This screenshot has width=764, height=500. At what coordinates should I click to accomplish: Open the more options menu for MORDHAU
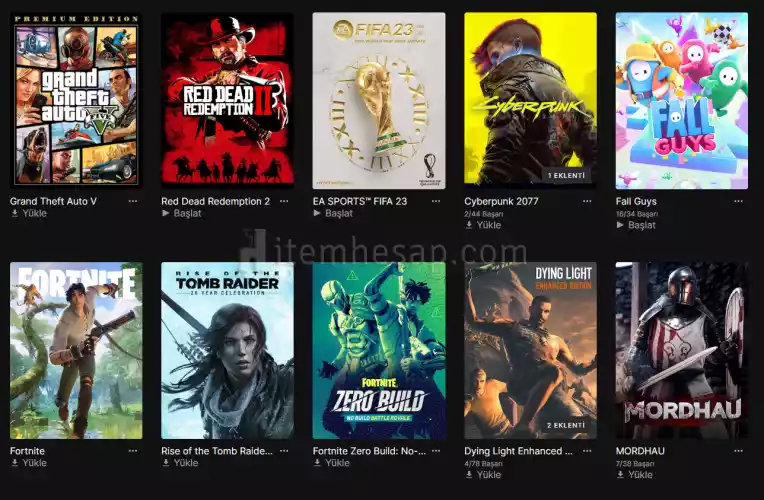pyautogui.click(x=739, y=451)
